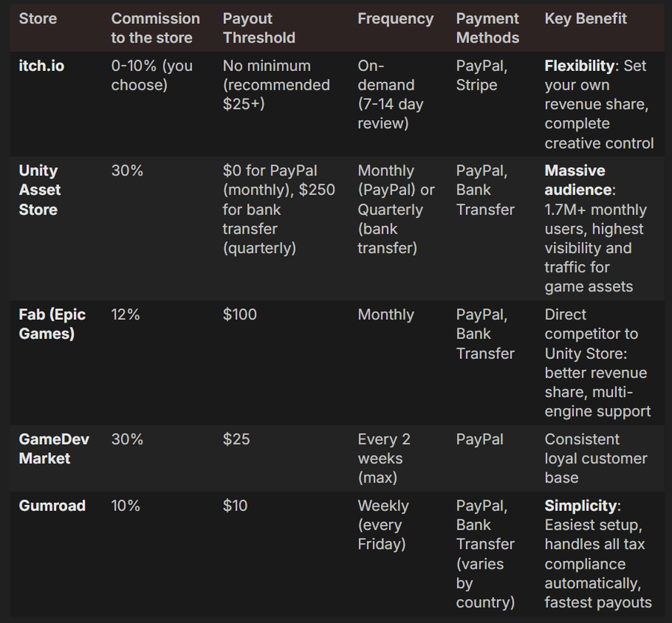This screenshot has width=672, height=623.
Task: Select the Gumroad store name cell
Action: [x=52, y=506]
